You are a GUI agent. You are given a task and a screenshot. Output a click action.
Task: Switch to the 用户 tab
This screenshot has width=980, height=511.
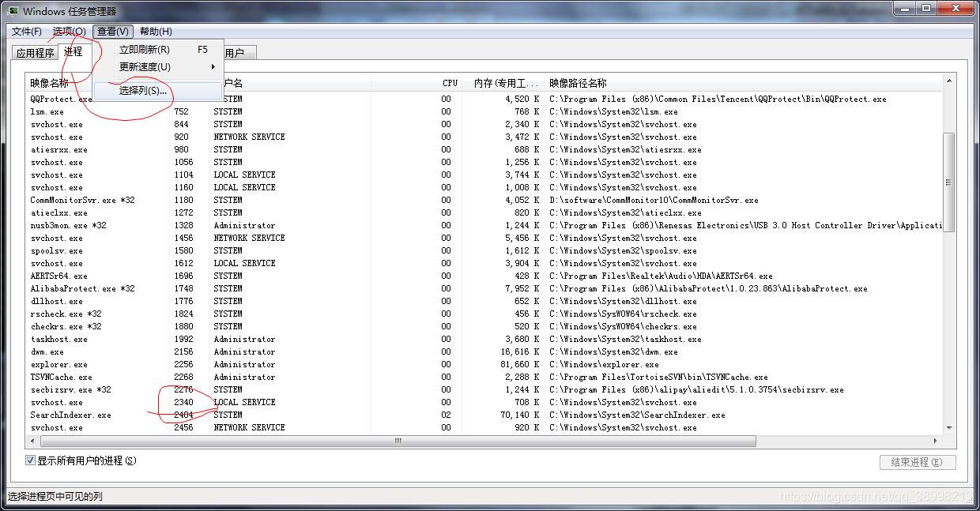235,52
